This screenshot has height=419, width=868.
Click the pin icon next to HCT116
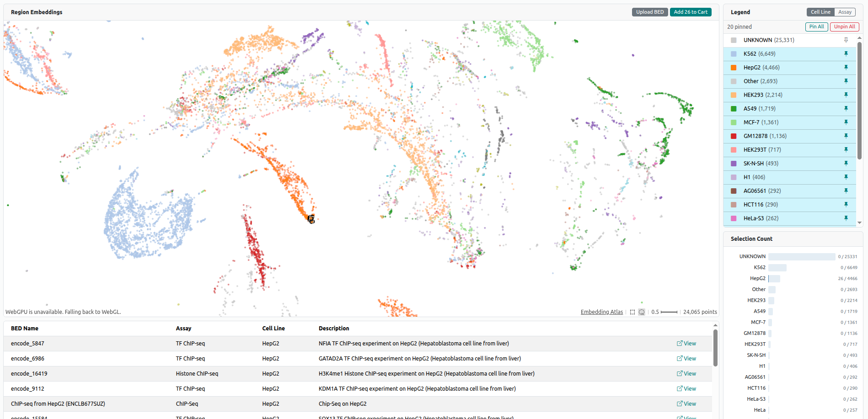(847, 204)
